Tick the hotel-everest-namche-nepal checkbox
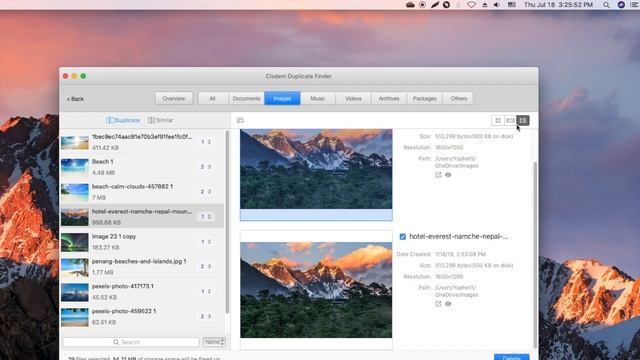The image size is (640, 360). click(403, 237)
